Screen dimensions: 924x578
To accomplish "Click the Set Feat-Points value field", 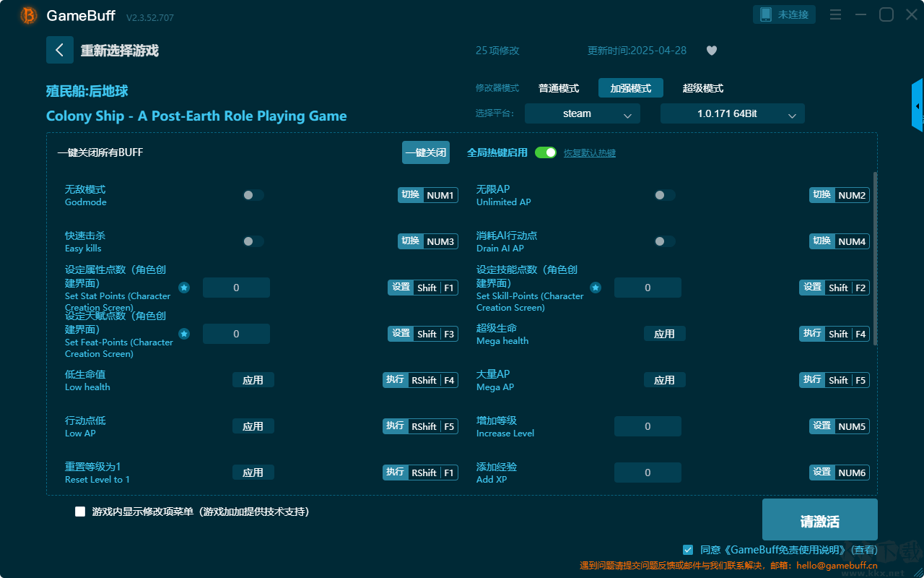I will click(x=236, y=334).
